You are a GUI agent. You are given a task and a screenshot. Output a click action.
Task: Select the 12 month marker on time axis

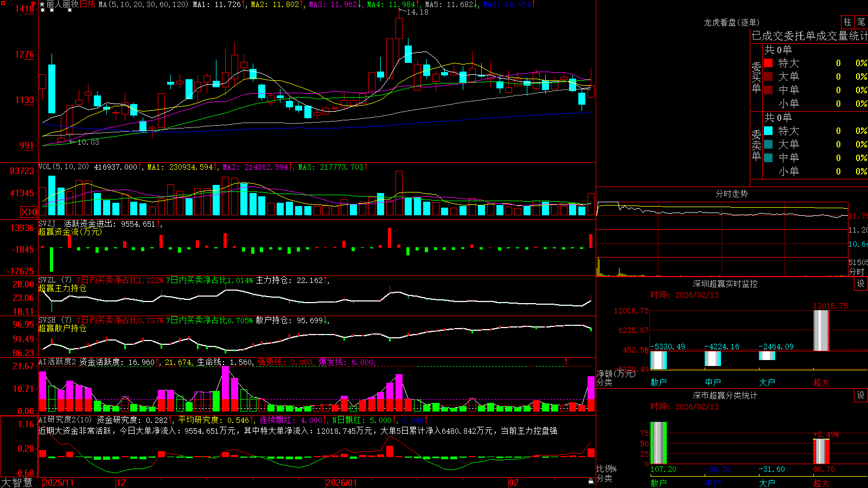pos(121,483)
